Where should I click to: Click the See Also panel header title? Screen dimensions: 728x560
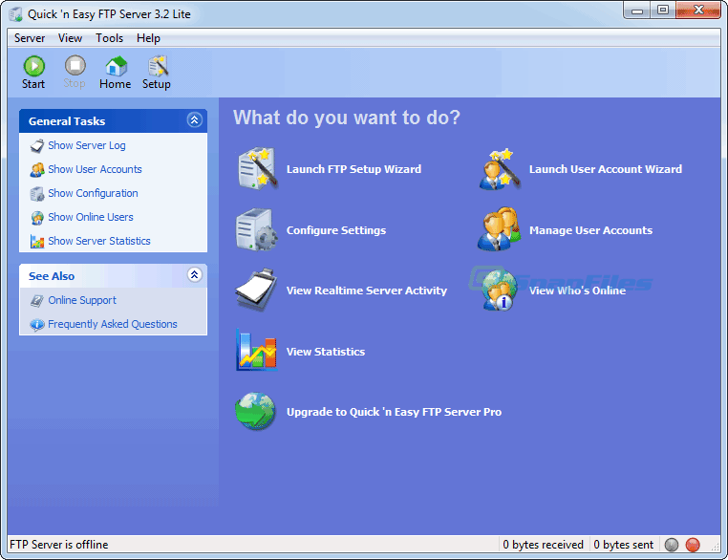point(52,276)
